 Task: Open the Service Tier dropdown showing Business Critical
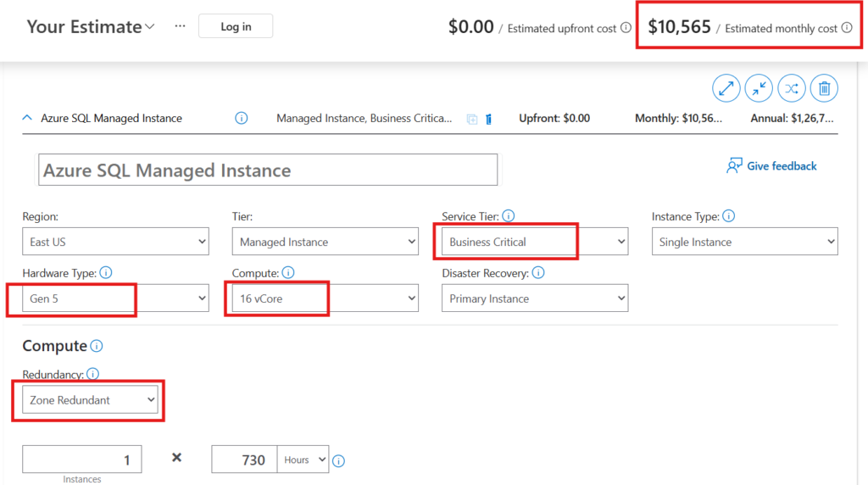click(535, 242)
